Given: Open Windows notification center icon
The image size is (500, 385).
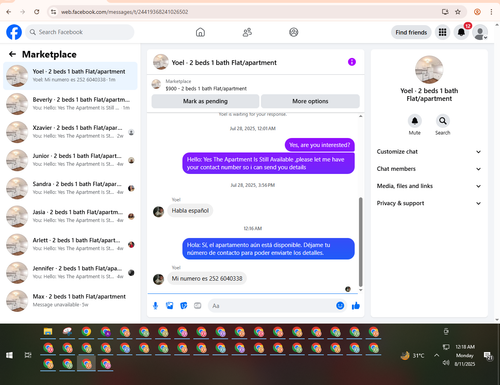Looking at the screenshot, I should click(488, 356).
